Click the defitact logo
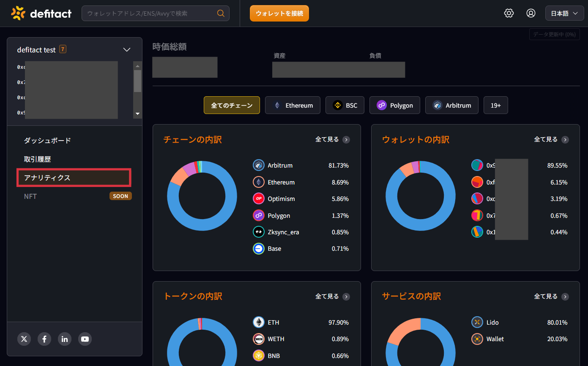 41,14
